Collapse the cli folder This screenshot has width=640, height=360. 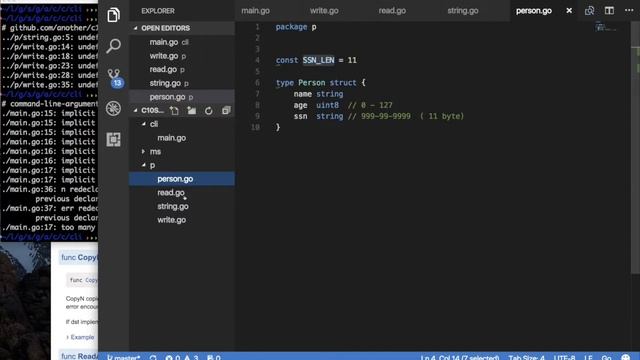pos(154,124)
